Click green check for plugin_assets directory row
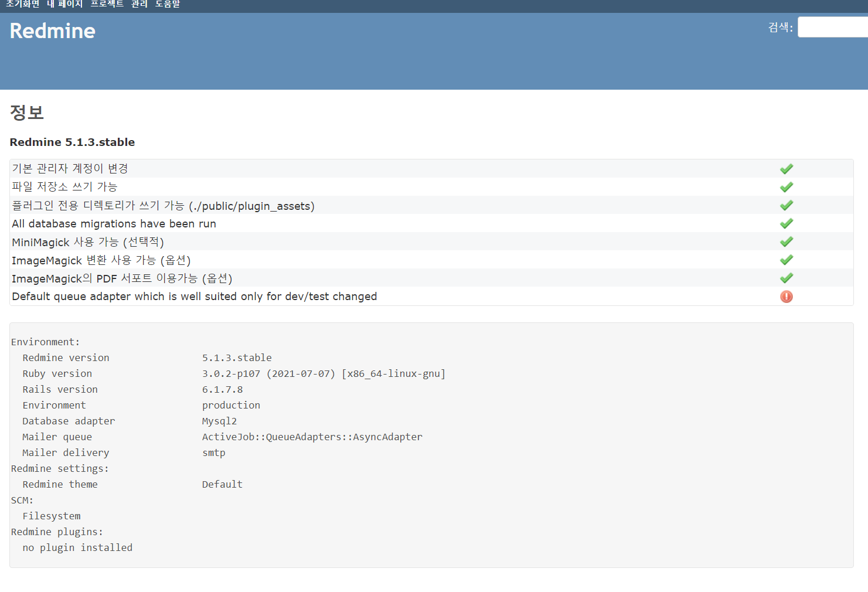 pyautogui.click(x=787, y=205)
